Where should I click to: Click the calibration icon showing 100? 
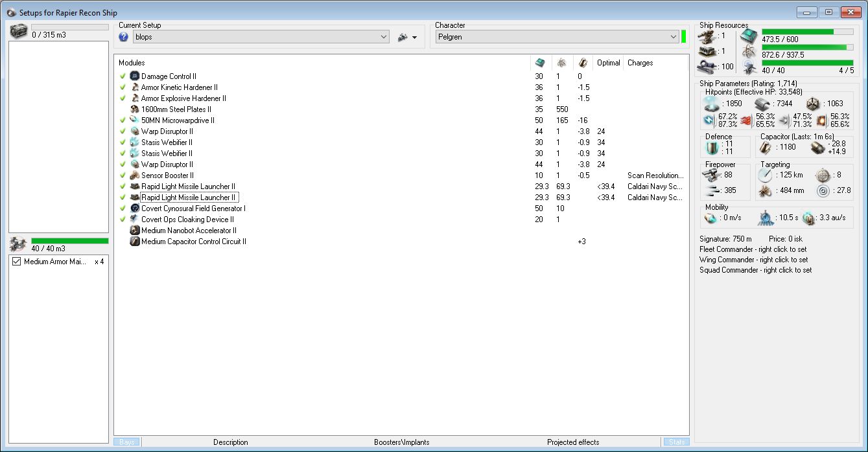(708, 66)
